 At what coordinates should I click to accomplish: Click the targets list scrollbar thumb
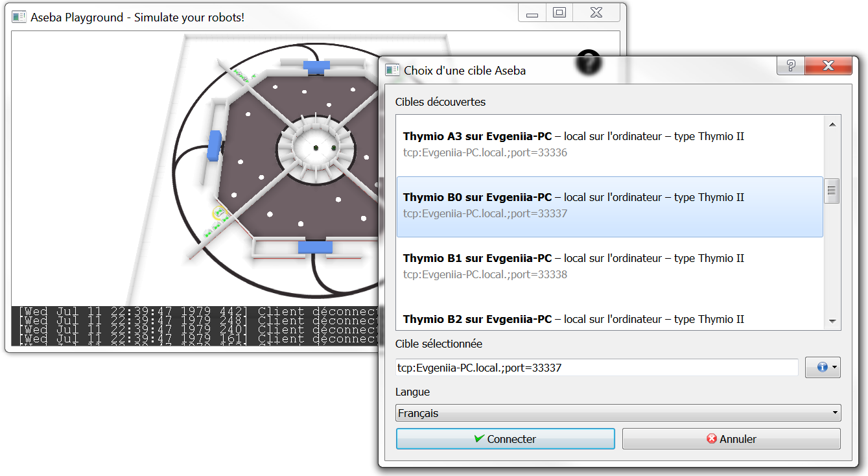click(x=832, y=191)
